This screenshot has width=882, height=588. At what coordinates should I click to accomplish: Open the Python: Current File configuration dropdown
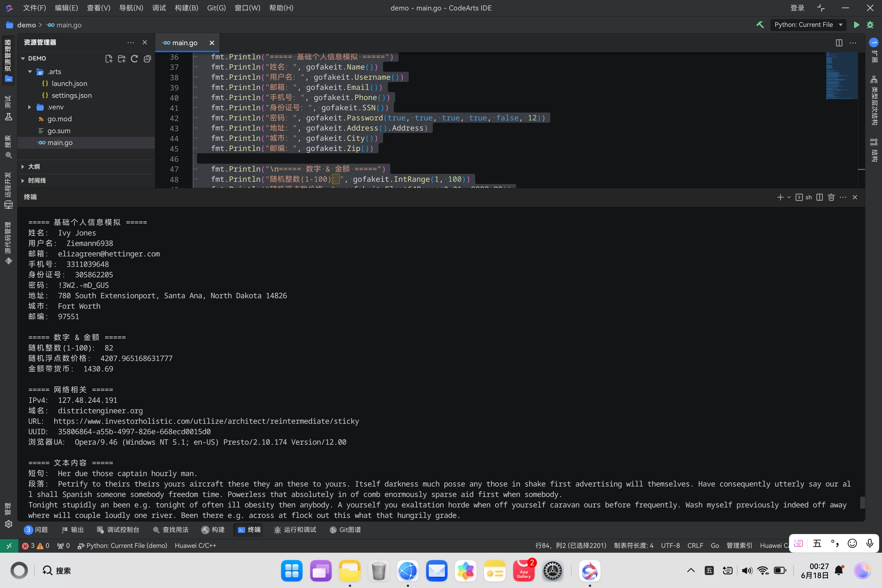[808, 25]
